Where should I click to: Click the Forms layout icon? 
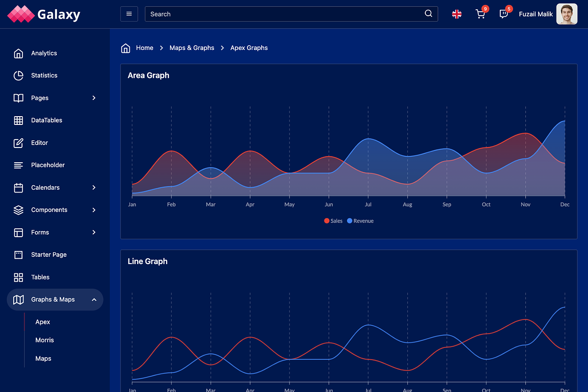tap(19, 232)
